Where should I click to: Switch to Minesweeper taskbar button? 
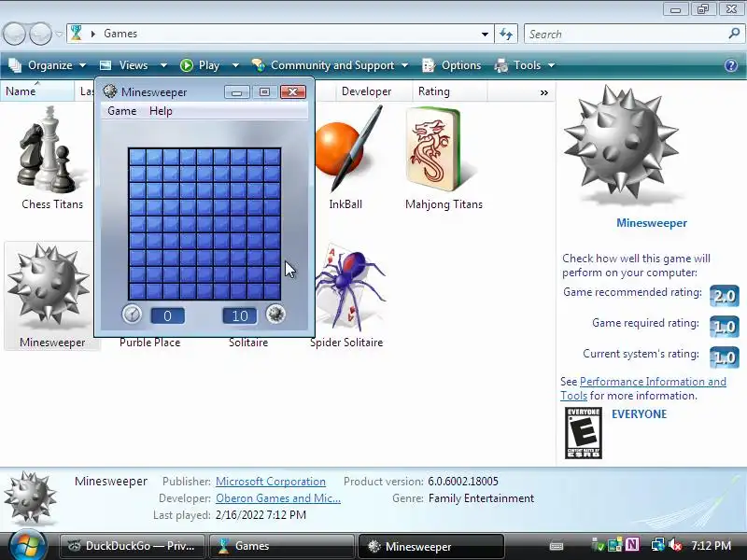coord(431,546)
